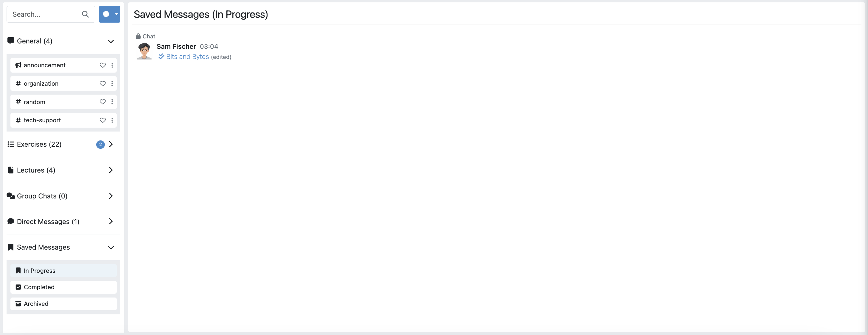
Task: Open the Bits and Bytes message link
Action: (187, 57)
